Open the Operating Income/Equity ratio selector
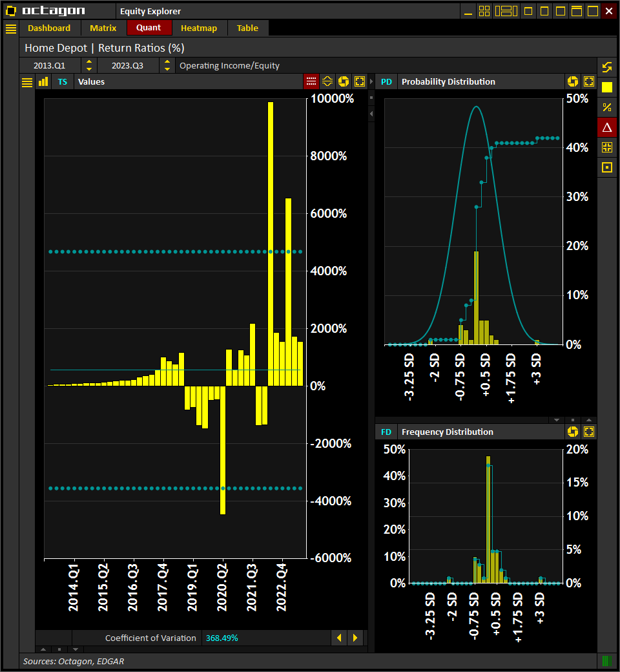 [386, 65]
